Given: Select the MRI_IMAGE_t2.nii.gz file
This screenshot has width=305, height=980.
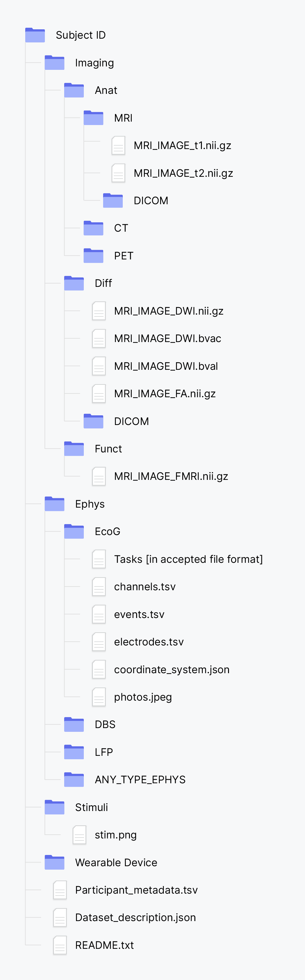Looking at the screenshot, I should pos(183,173).
